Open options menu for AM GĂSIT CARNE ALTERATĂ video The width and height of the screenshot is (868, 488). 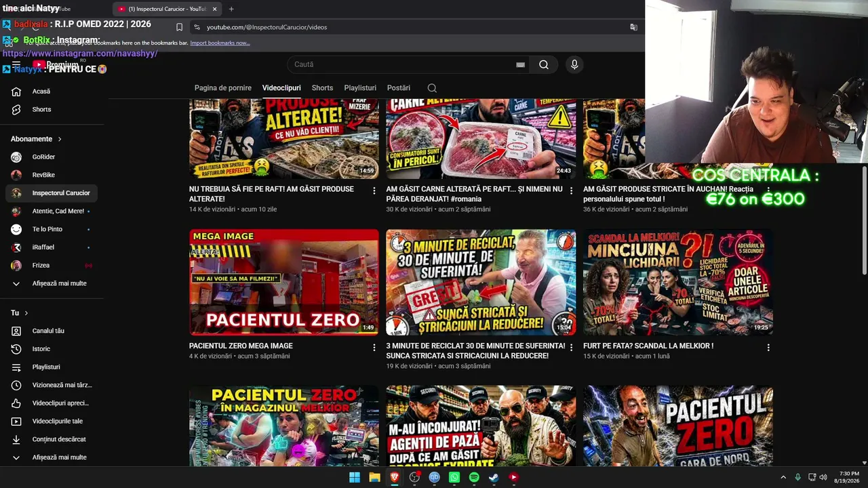[571, 191]
